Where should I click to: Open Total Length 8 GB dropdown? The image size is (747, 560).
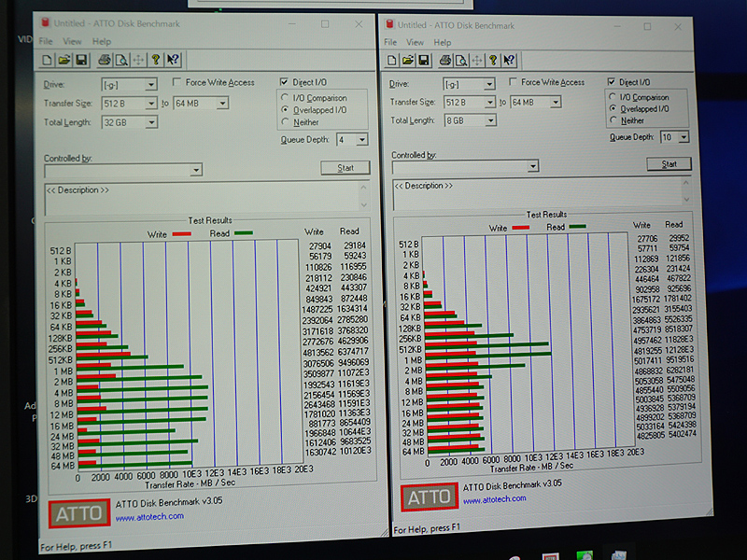(490, 120)
